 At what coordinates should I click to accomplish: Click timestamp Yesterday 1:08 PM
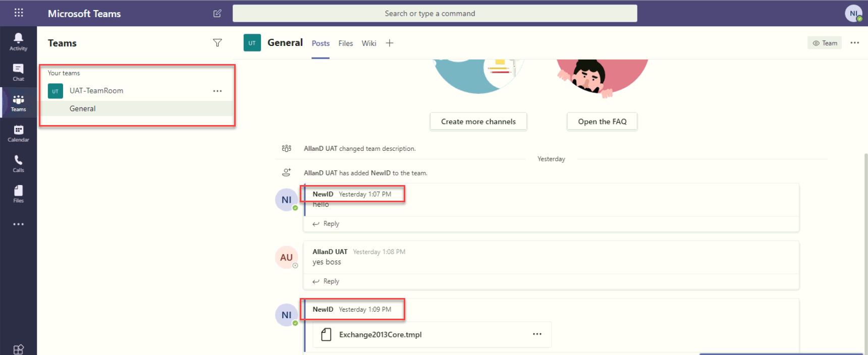pos(379,252)
